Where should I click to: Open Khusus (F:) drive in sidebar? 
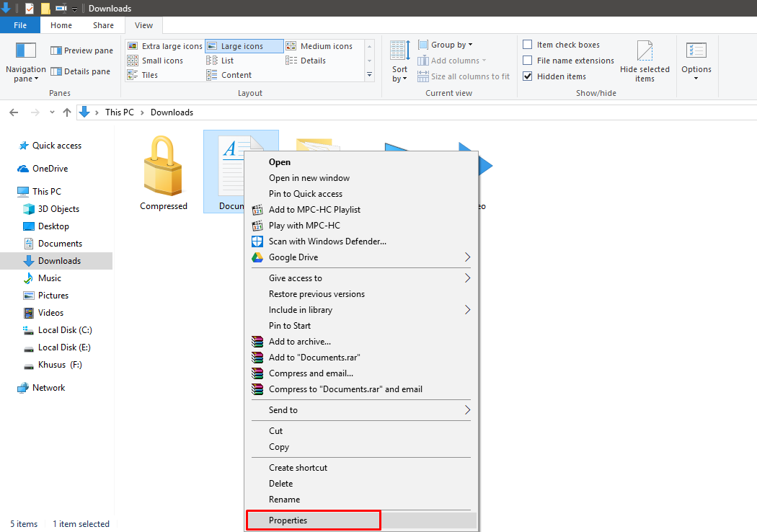coord(60,365)
